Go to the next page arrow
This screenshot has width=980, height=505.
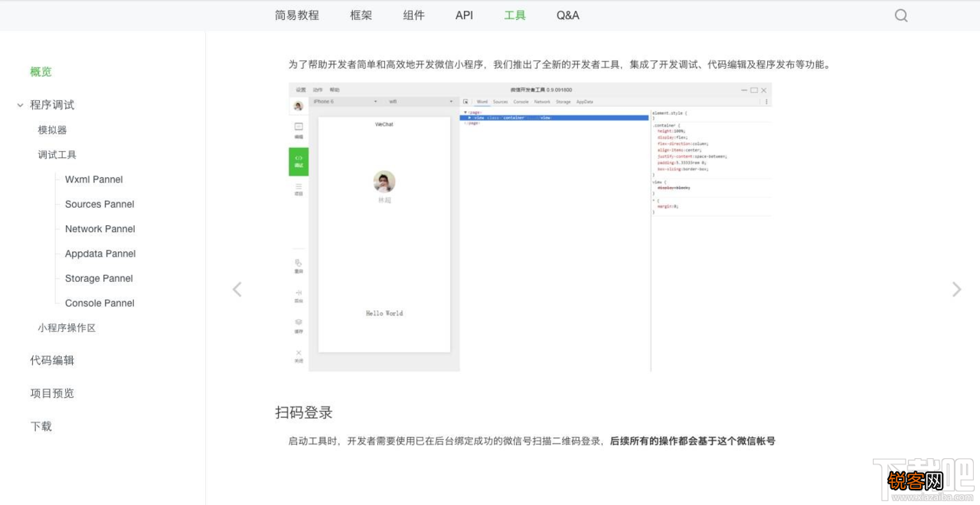pyautogui.click(x=956, y=289)
